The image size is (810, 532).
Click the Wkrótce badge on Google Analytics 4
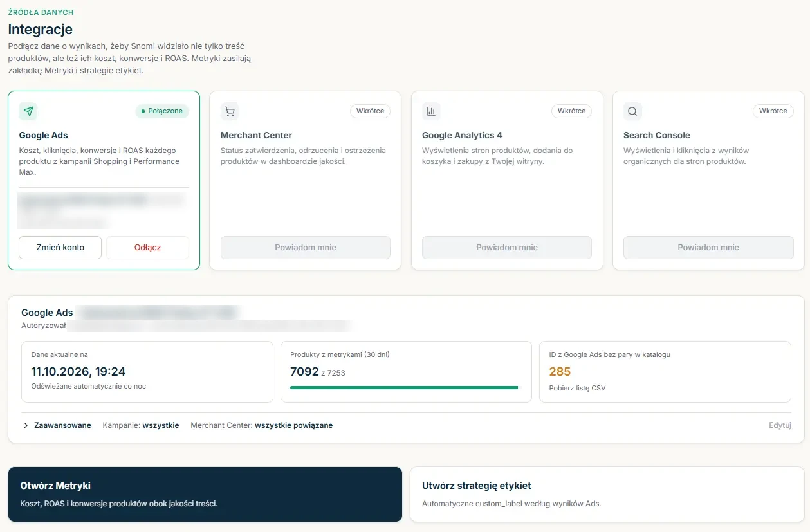(x=571, y=111)
